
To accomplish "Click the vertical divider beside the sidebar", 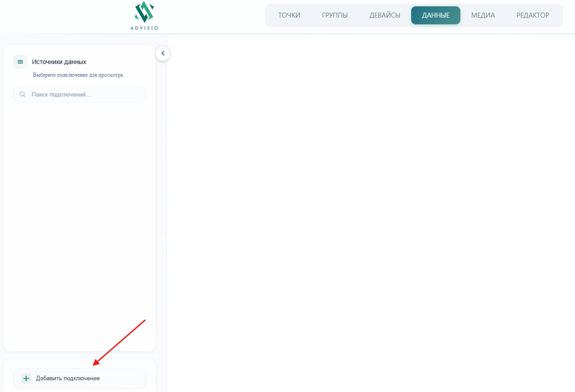I will pos(167,226).
